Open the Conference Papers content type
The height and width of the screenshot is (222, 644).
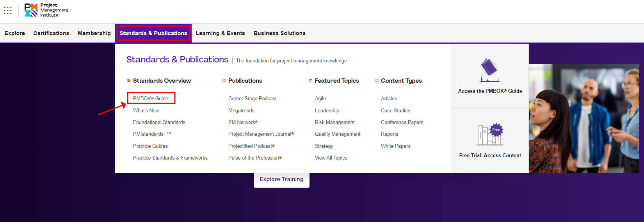click(402, 123)
